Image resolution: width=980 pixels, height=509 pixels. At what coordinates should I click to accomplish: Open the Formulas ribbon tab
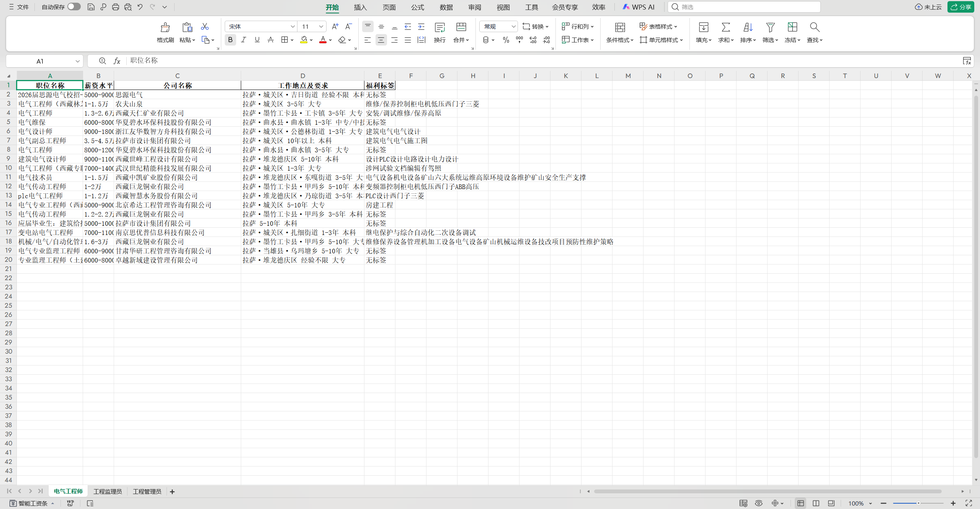[417, 7]
